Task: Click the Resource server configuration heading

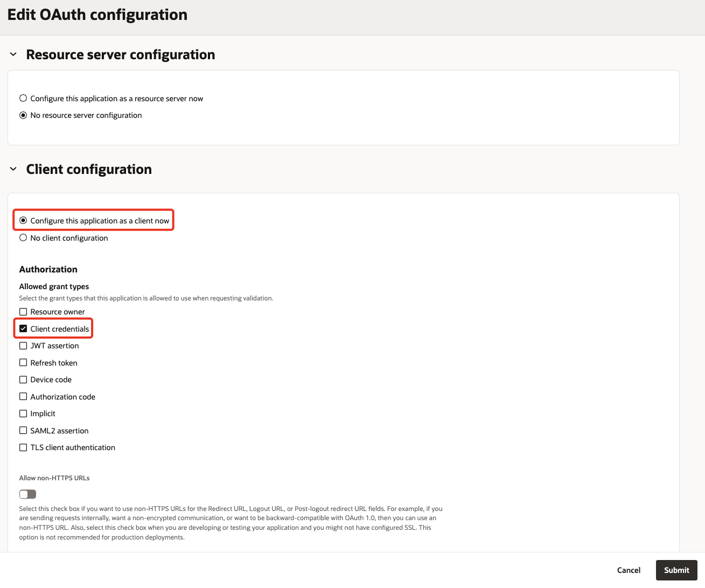Action: [121, 54]
